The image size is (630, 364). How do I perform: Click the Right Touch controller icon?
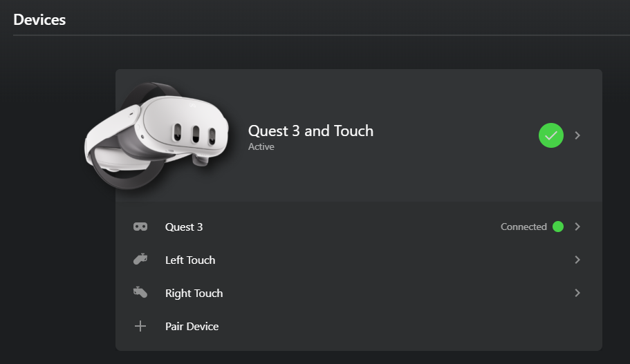click(x=140, y=293)
